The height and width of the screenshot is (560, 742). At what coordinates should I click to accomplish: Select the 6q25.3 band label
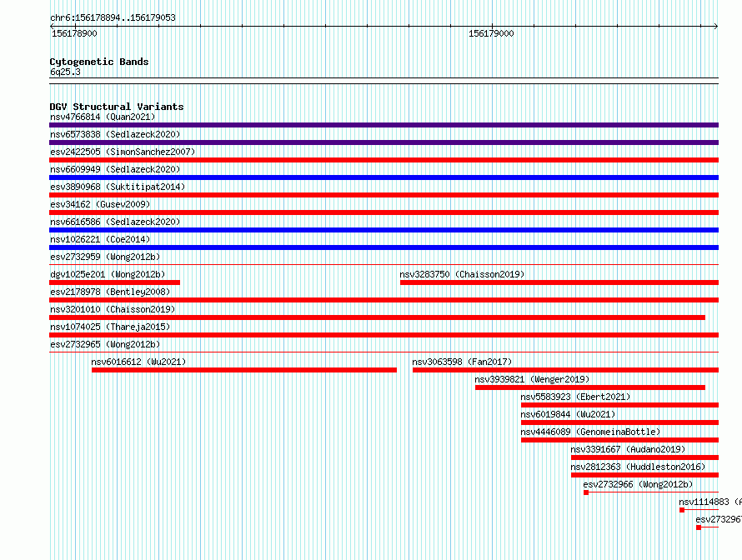pyautogui.click(x=65, y=72)
